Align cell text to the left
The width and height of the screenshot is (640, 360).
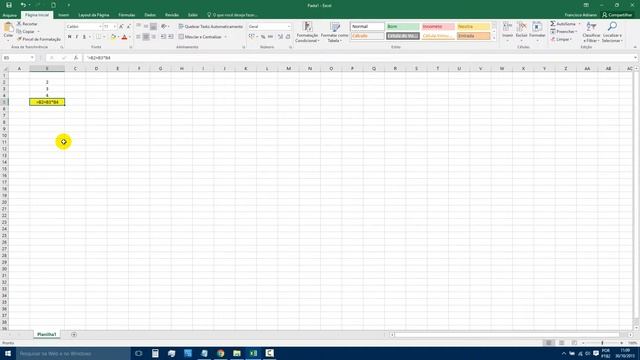tap(138, 37)
